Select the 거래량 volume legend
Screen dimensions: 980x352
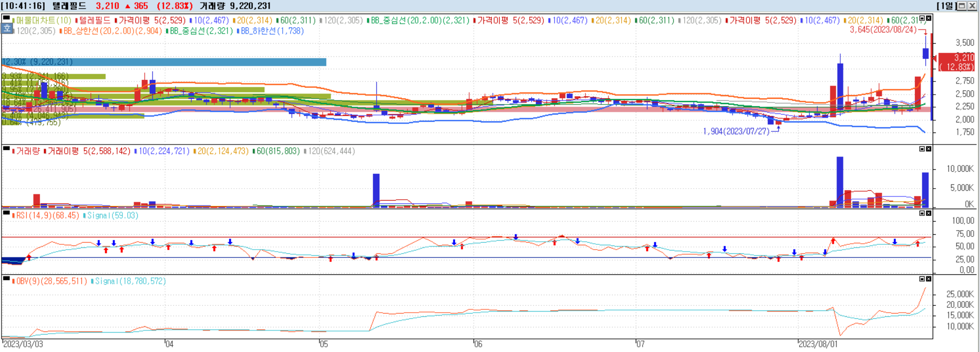click(27, 151)
